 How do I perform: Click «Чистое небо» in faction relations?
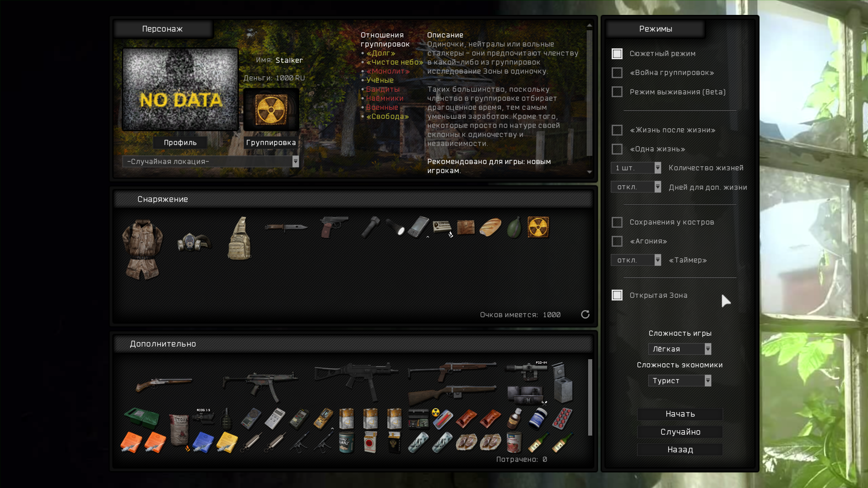395,62
